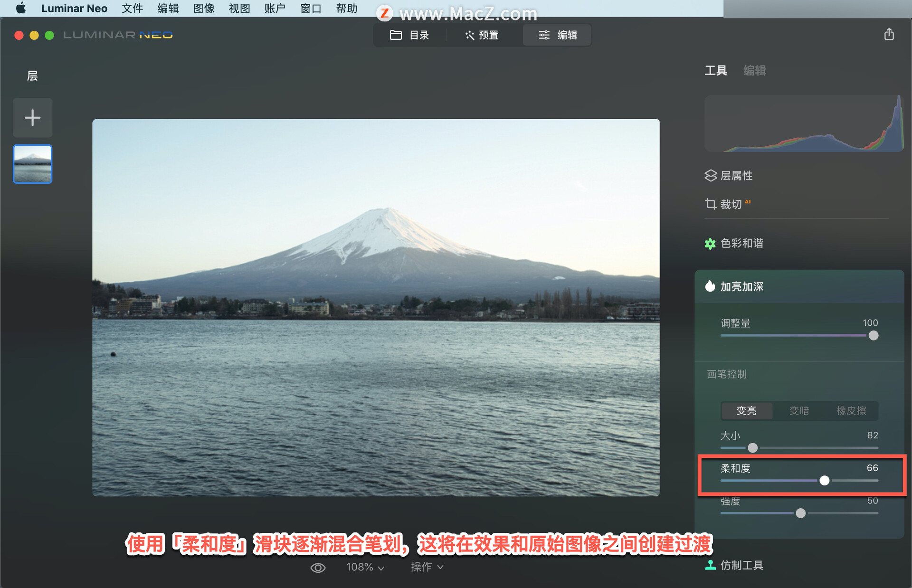The height and width of the screenshot is (588, 912).
Task: Open the 视图 menu
Action: (x=239, y=8)
